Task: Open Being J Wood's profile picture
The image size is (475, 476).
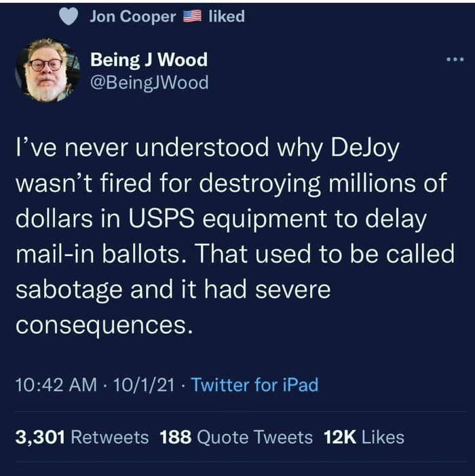Action: pyautogui.click(x=47, y=71)
